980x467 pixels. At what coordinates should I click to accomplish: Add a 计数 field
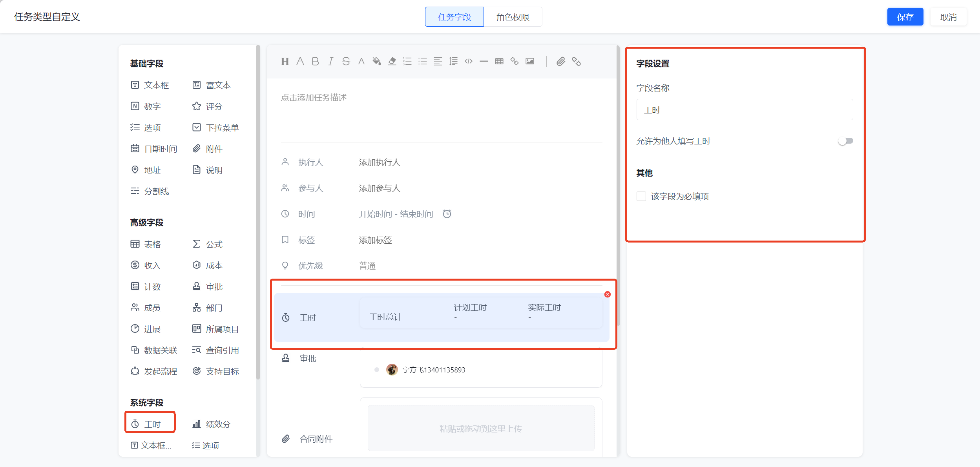tap(146, 286)
